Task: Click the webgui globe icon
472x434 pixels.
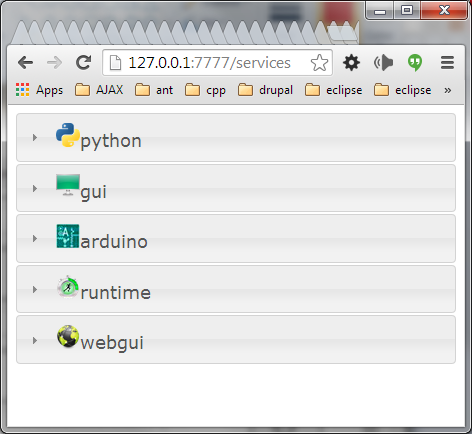Action: click(68, 337)
